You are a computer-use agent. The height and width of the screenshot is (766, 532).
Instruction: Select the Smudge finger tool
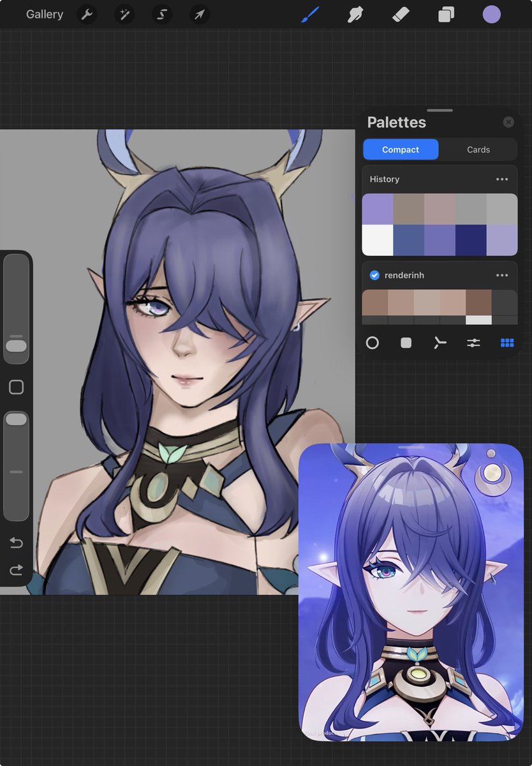pyautogui.click(x=355, y=14)
